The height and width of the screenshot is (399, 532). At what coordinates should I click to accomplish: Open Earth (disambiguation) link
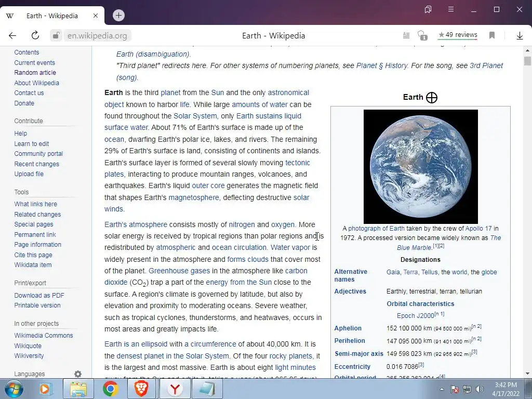(153, 54)
